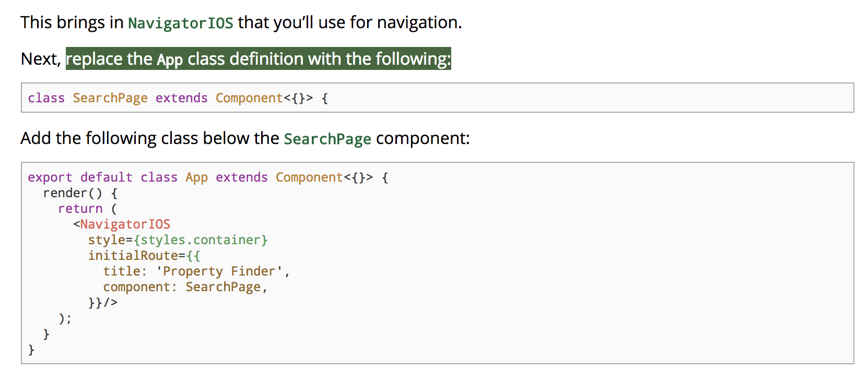This screenshot has width=868, height=382.
Task: Click the word 'extends' in SearchPage class line
Action: click(182, 98)
